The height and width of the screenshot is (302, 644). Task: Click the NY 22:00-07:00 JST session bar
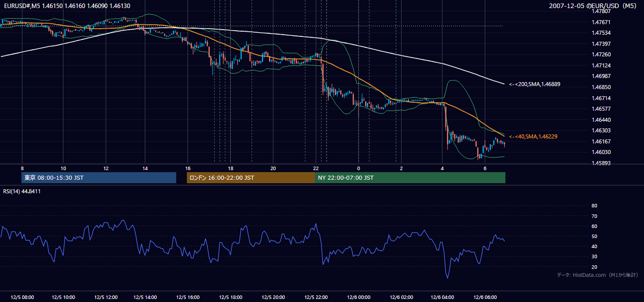point(410,178)
